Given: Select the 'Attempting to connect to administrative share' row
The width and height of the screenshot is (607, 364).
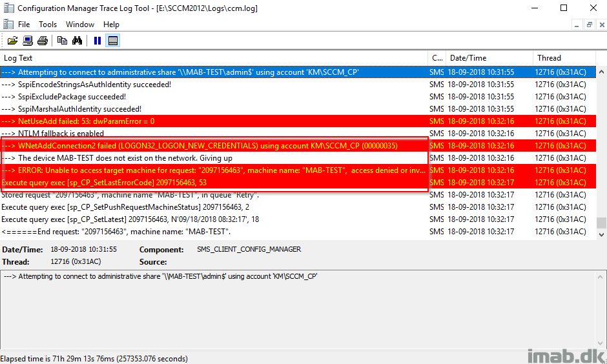Looking at the screenshot, I should (298, 72).
